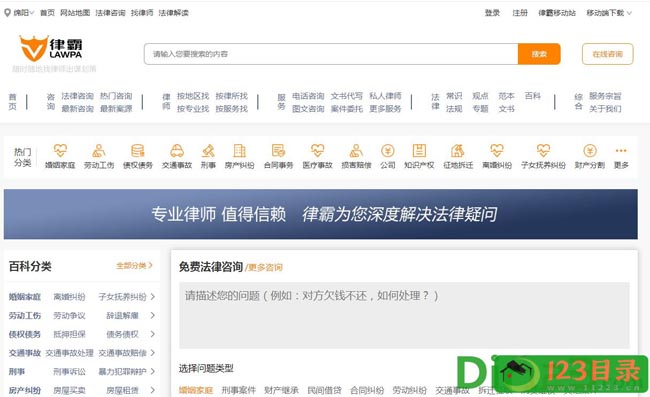Click the 注册 link
The height and width of the screenshot is (397, 650).
[x=520, y=13]
